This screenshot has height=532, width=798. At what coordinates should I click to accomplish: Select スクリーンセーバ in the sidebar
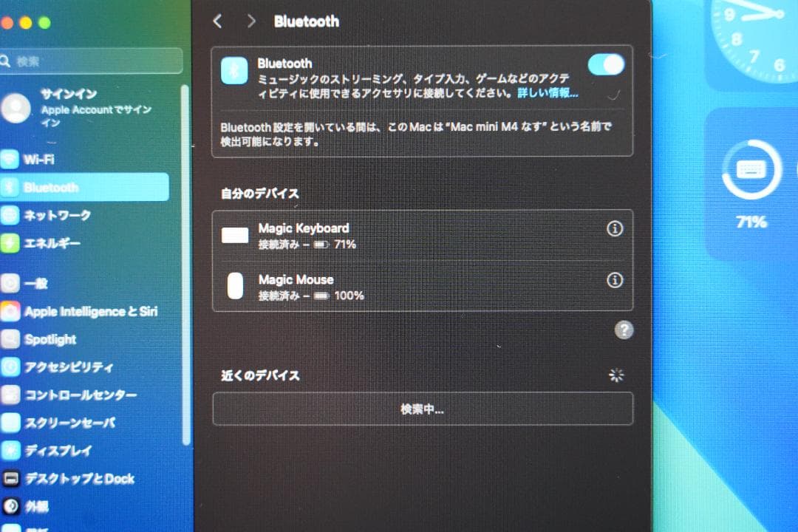tap(70, 423)
